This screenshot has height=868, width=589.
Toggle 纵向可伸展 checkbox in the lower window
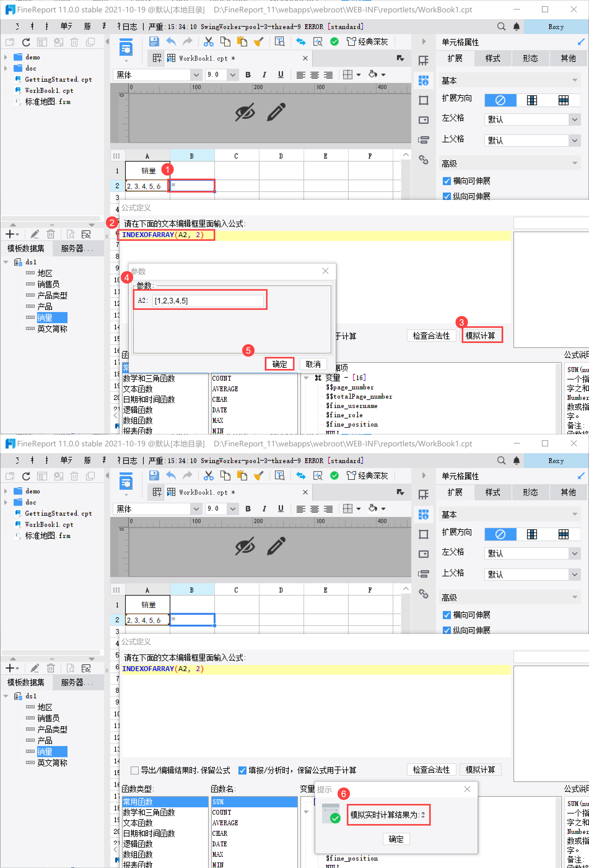447,631
